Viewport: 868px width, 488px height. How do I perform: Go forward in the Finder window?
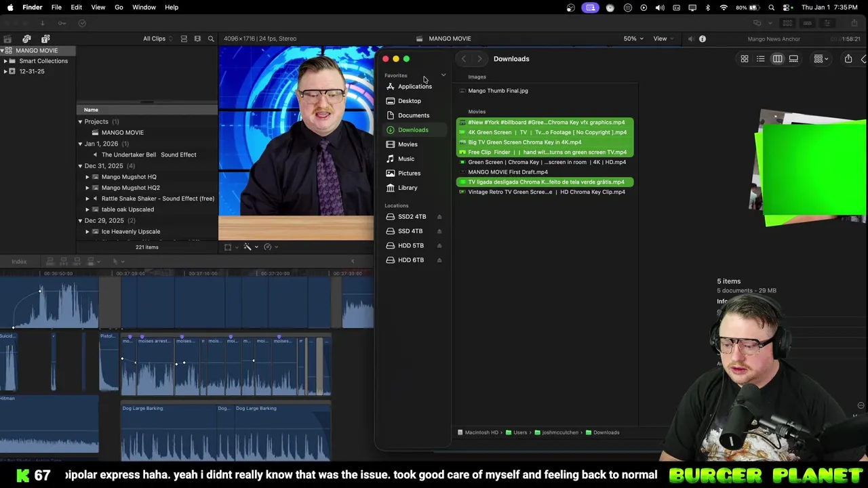tap(479, 59)
